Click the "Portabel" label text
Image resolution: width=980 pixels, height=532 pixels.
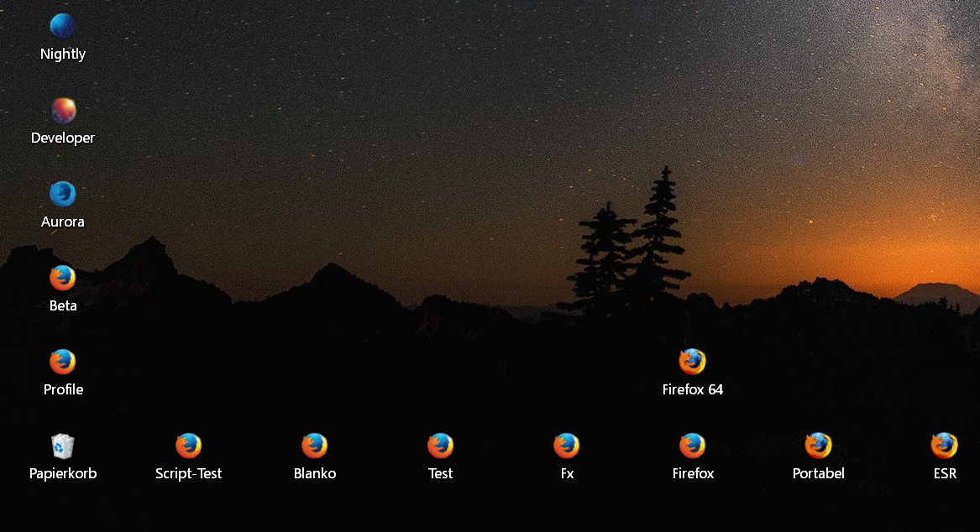818,473
